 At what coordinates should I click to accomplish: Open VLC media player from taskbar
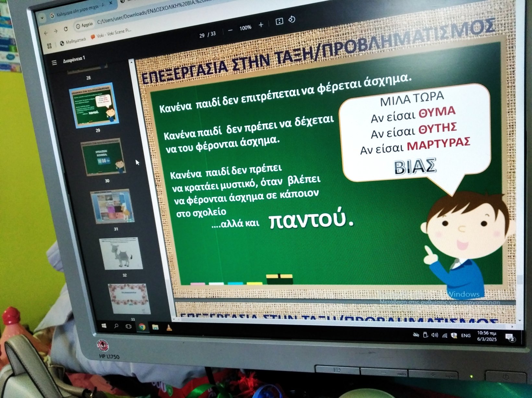169,327
